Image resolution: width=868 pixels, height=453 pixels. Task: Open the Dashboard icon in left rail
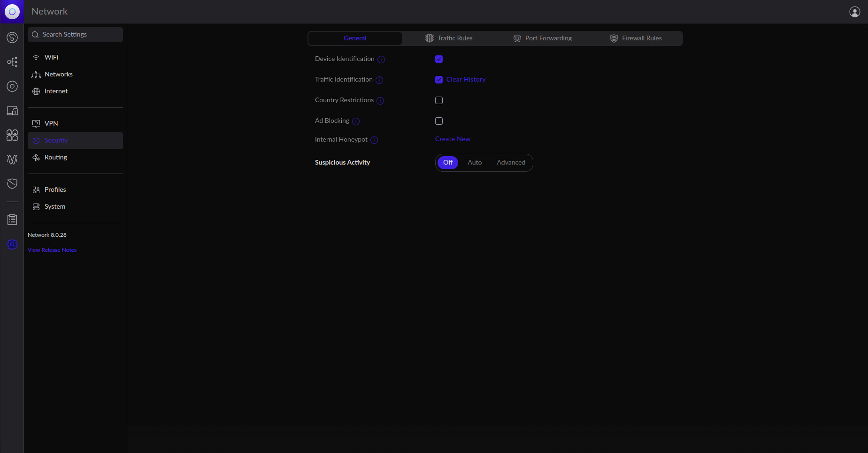point(12,38)
